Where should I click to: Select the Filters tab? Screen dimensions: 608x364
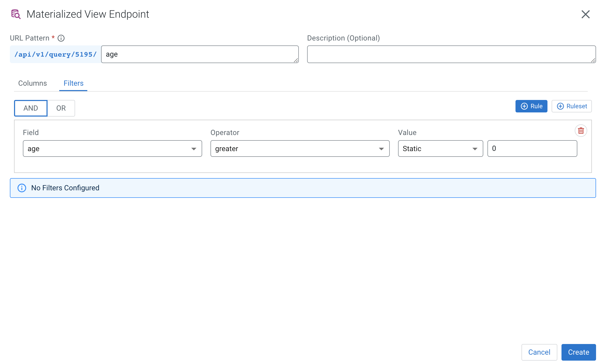point(74,83)
